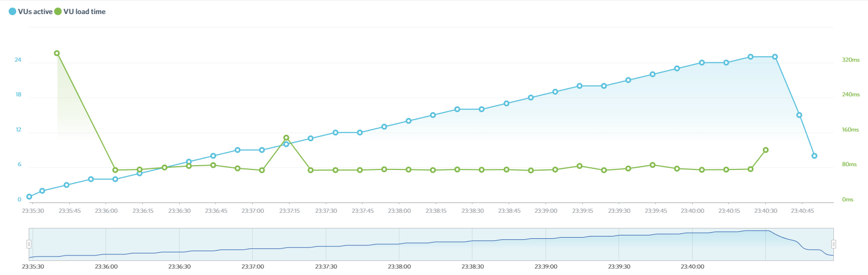The width and height of the screenshot is (868, 275).
Task: Toggle the VU load time legend item
Action: pyautogui.click(x=84, y=11)
